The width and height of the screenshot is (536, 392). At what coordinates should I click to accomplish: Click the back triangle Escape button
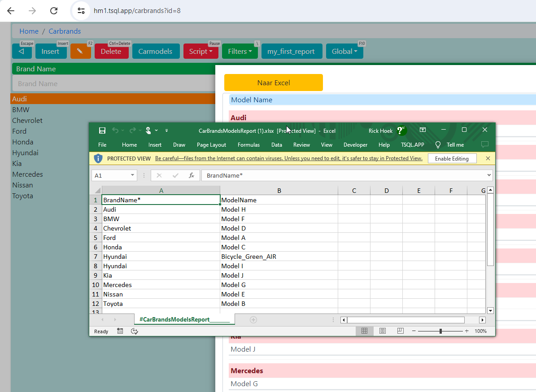(22, 51)
